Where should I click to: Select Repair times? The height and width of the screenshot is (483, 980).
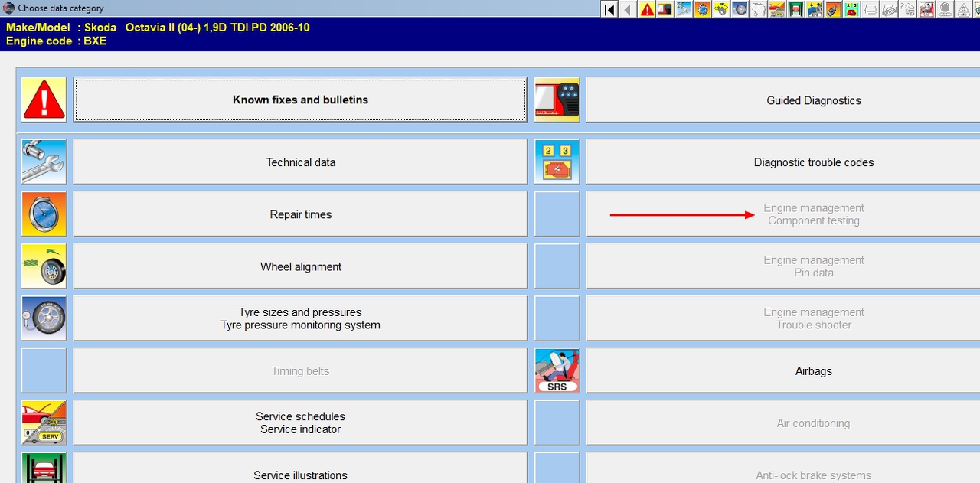point(300,214)
